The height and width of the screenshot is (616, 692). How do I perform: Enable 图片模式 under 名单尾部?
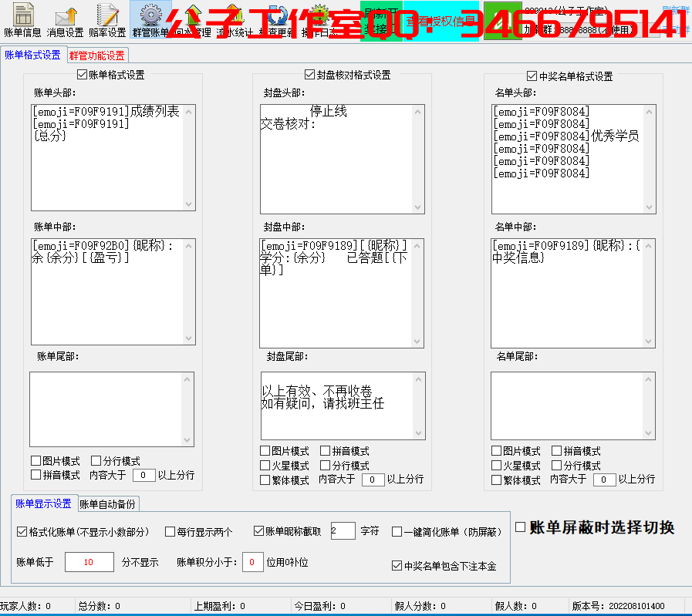tap(496, 451)
